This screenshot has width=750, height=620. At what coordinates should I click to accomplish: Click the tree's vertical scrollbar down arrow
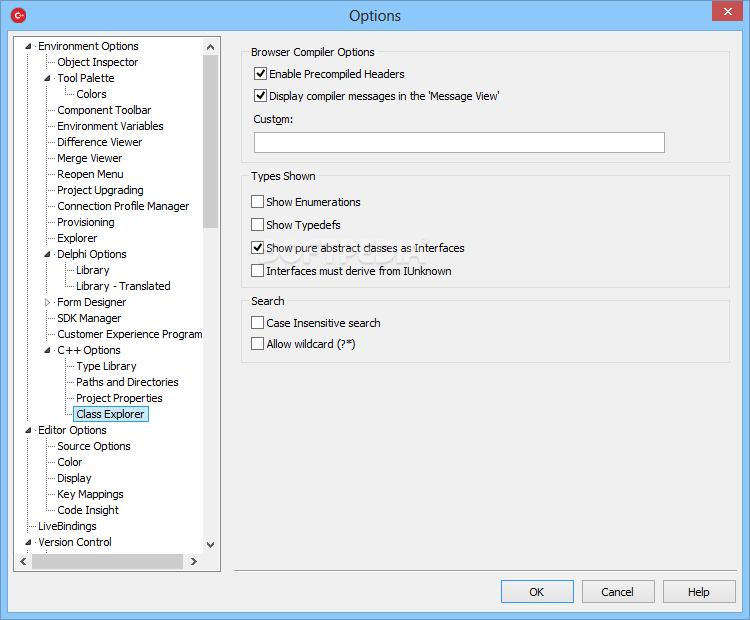(210, 544)
